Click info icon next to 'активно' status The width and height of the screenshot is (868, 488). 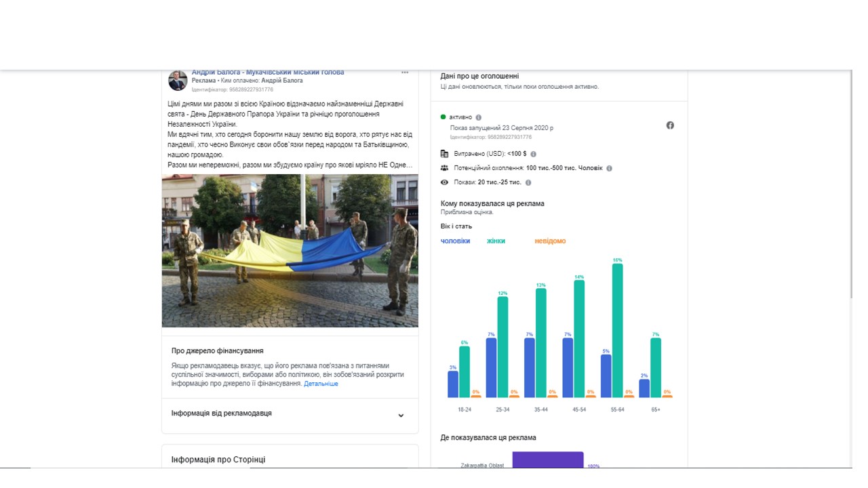coord(479,117)
